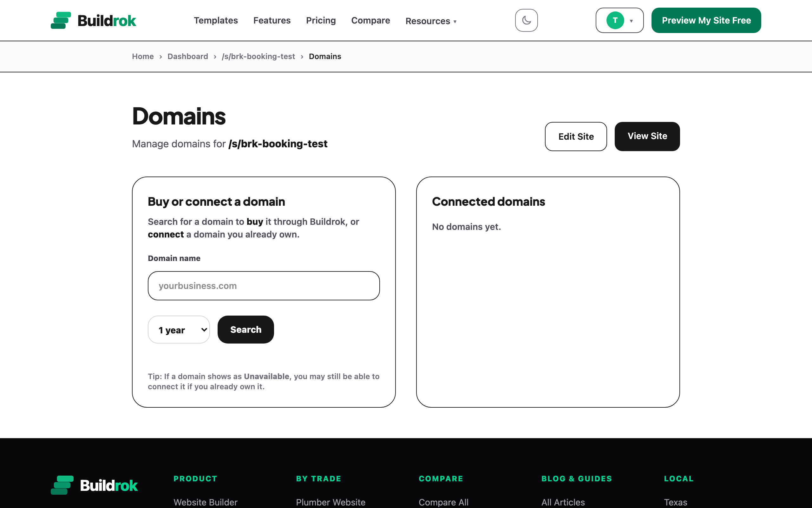The height and width of the screenshot is (508, 812).
Task: Open Texas link in Local footer column
Action: [675, 502]
